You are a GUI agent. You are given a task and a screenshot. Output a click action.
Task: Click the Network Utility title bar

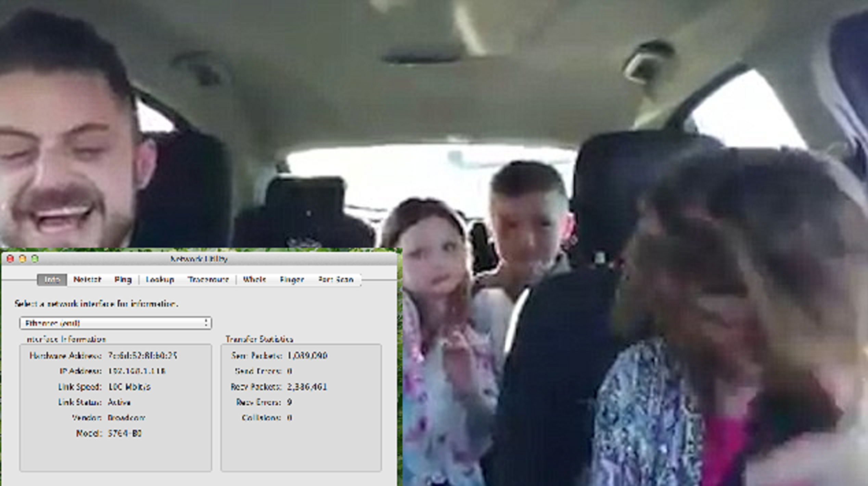pyautogui.click(x=199, y=259)
